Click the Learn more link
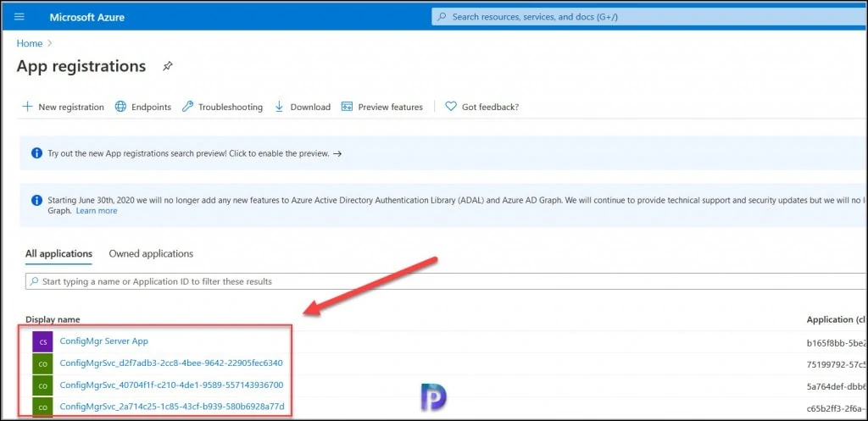The width and height of the screenshot is (868, 421). click(97, 211)
